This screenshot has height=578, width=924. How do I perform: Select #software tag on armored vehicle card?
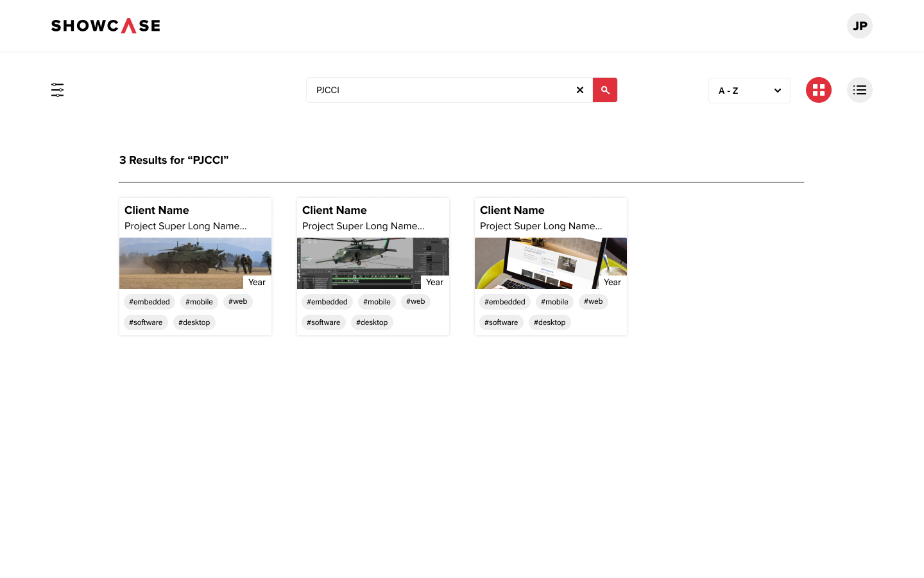[x=146, y=322]
